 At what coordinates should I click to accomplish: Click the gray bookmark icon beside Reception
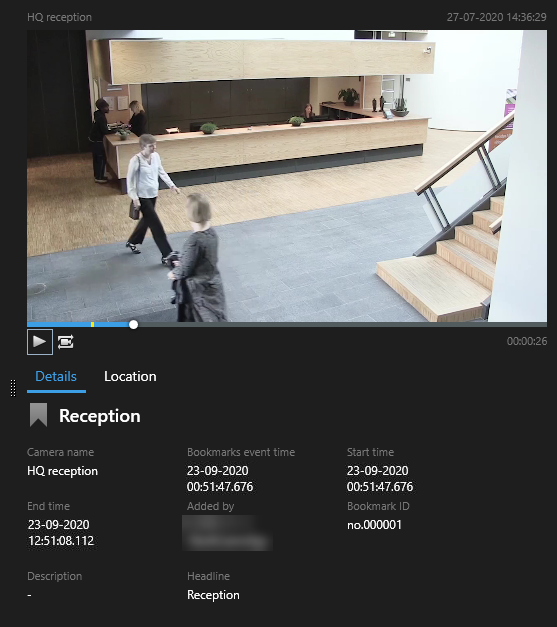(38, 415)
